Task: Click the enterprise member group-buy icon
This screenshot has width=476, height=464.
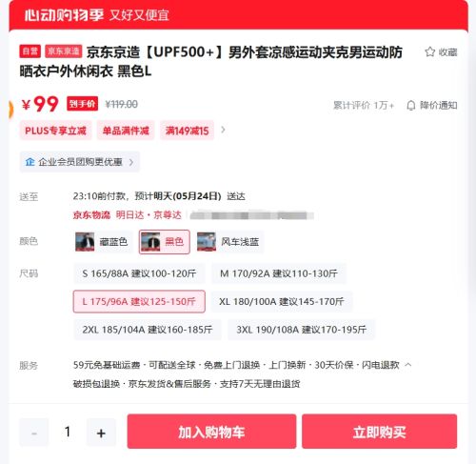Action: pyautogui.click(x=30, y=162)
